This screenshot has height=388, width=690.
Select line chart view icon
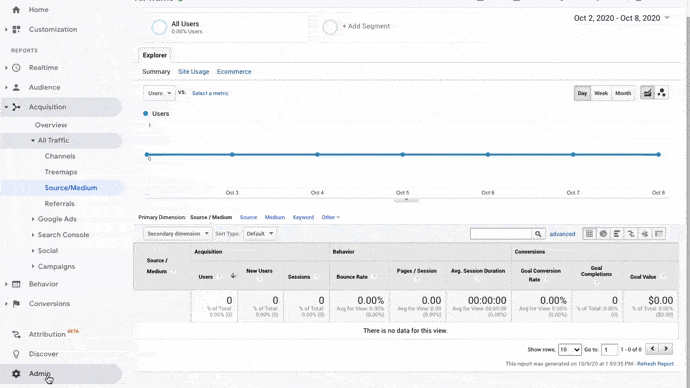pyautogui.click(x=647, y=93)
